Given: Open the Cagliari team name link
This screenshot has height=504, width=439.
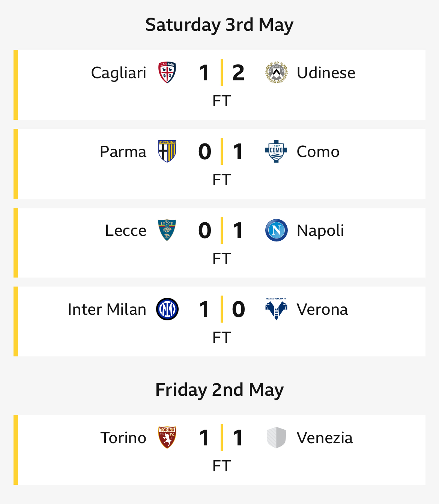Looking at the screenshot, I should pyautogui.click(x=119, y=73).
